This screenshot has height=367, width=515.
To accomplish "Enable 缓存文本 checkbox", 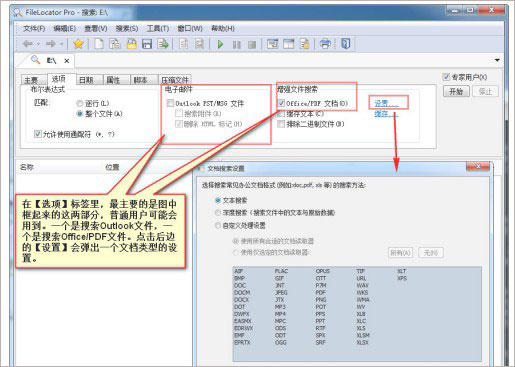I will [281, 114].
